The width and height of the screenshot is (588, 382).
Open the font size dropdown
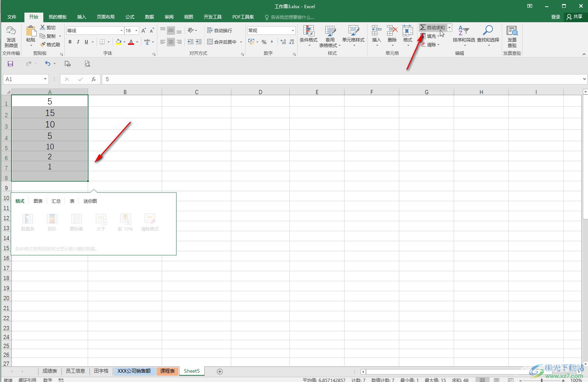[137, 30]
